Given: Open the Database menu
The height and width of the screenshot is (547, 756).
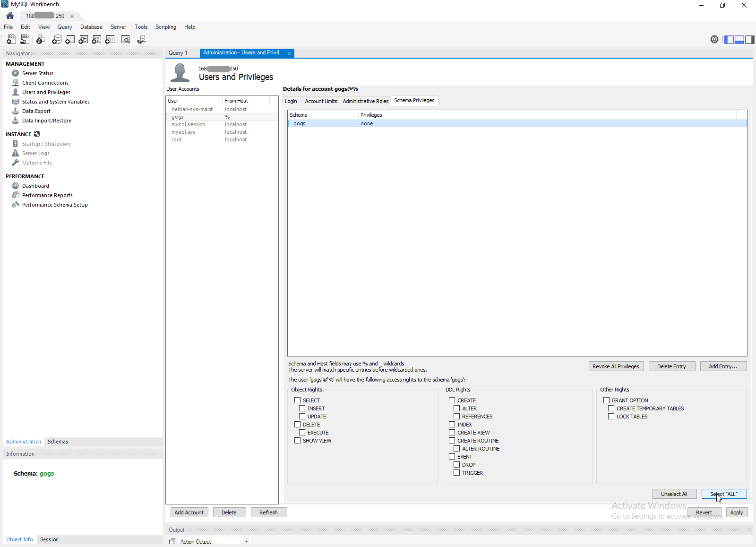Looking at the screenshot, I should pyautogui.click(x=91, y=27).
